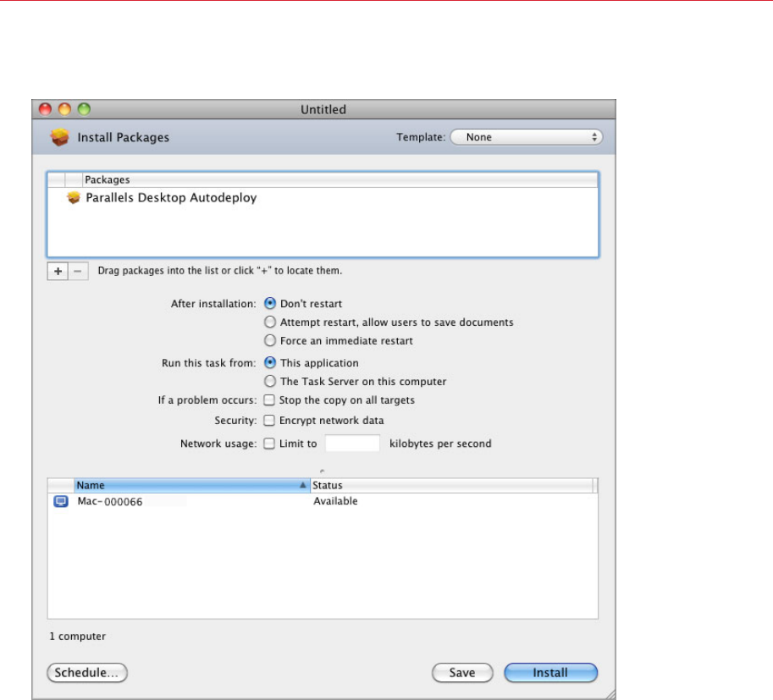Close the Untitled window with red button
773x700 pixels.
coord(46,109)
